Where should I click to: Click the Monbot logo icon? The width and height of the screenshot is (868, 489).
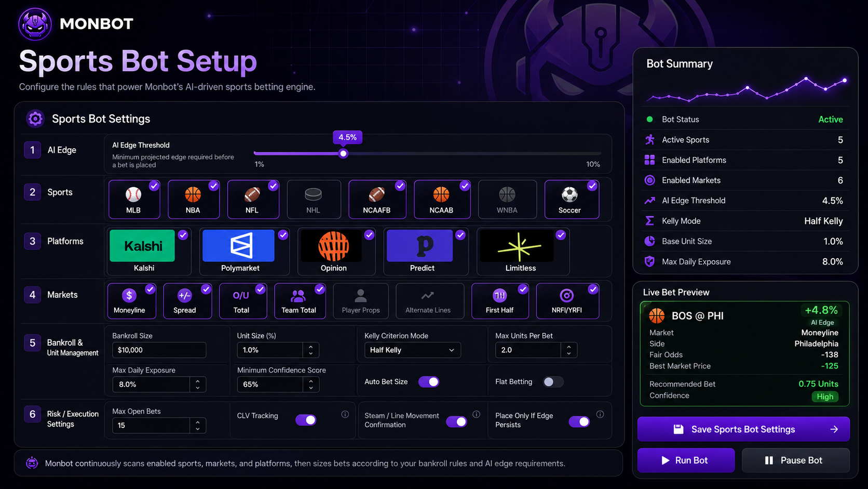tap(35, 24)
